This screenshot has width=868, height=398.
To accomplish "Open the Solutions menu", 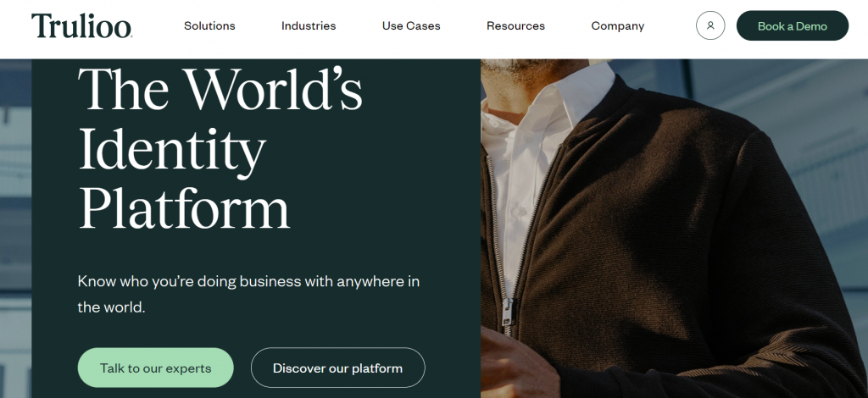I will click(x=209, y=25).
